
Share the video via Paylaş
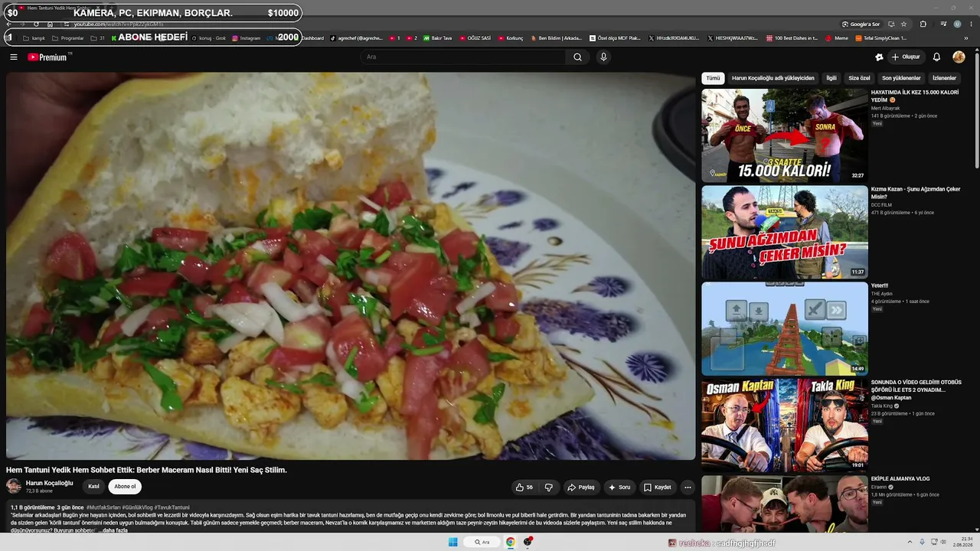tap(581, 487)
